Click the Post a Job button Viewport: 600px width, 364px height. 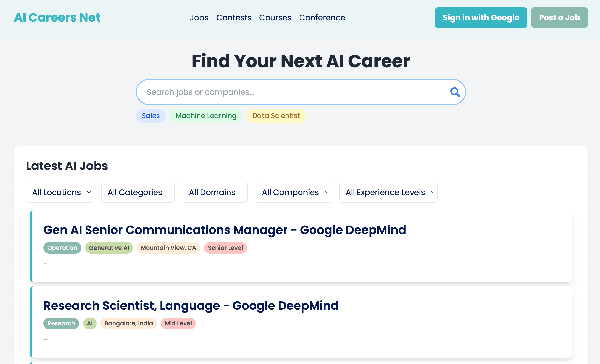pos(560,17)
